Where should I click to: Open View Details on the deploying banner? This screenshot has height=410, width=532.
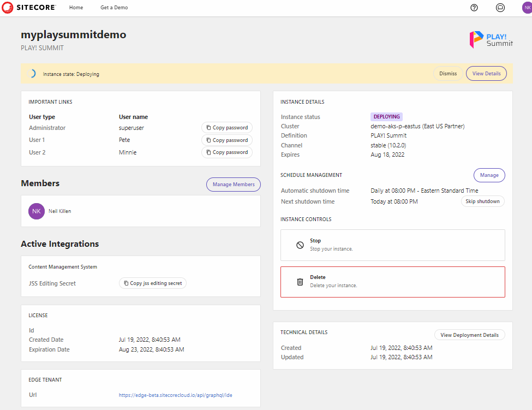486,73
